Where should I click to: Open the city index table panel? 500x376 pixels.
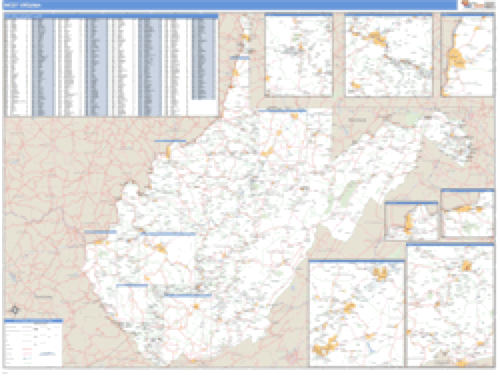[111, 65]
